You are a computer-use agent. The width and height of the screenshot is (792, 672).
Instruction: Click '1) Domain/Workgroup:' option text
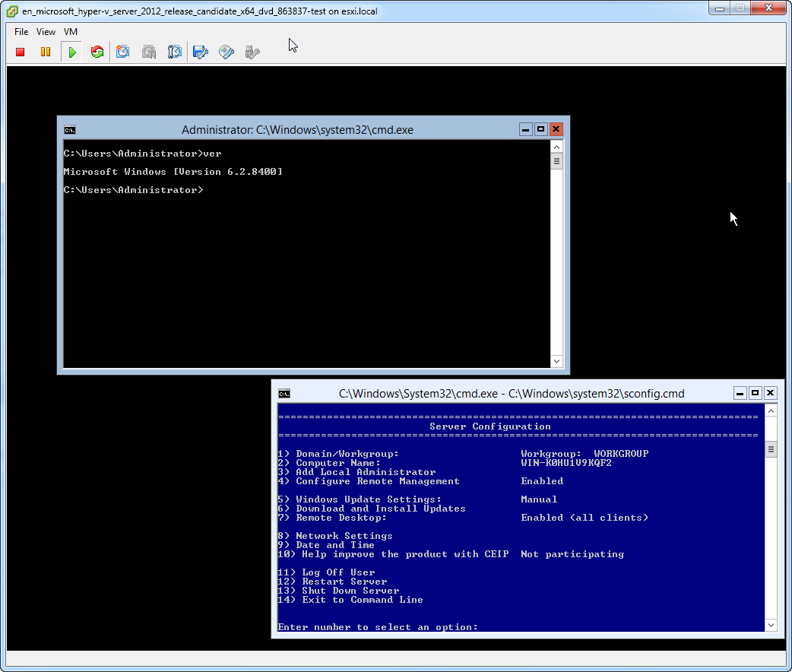pos(338,454)
